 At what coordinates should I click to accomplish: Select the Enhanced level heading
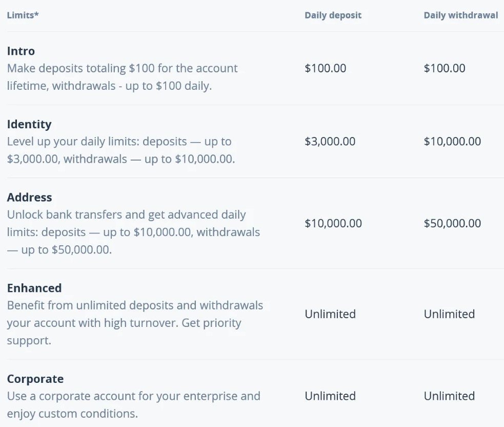34,288
